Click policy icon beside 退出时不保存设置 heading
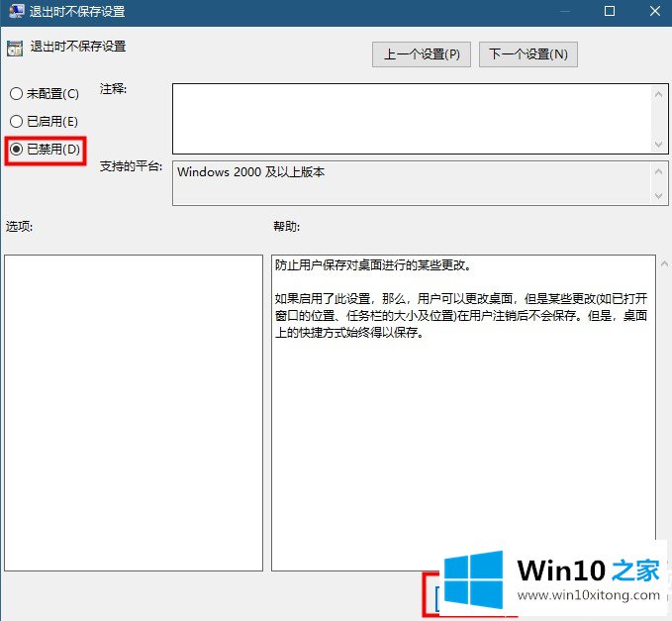This screenshot has height=621, width=672. (x=15, y=49)
